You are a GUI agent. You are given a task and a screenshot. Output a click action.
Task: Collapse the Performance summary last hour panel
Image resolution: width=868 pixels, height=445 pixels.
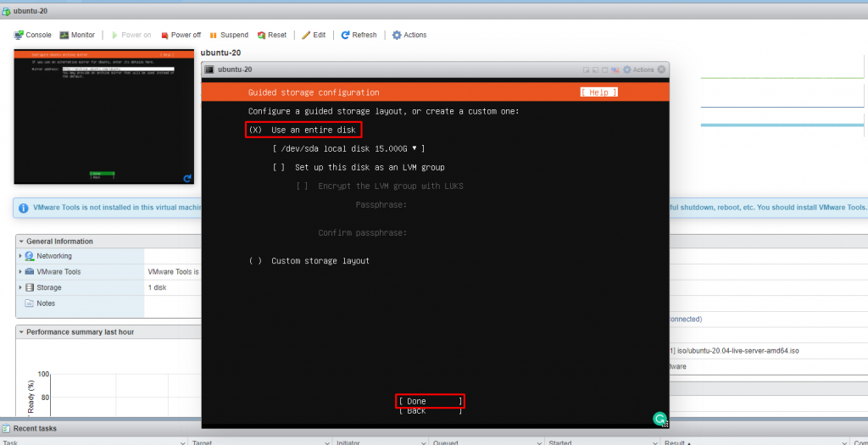coord(21,332)
